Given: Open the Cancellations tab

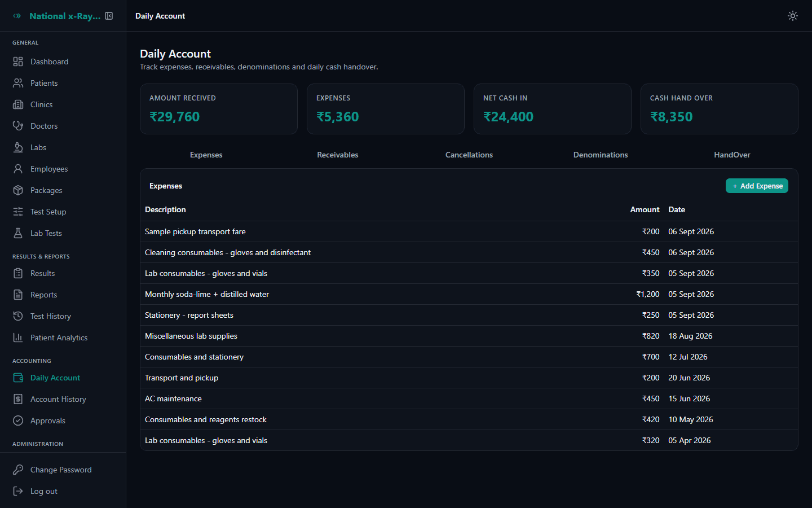Looking at the screenshot, I should (x=469, y=155).
